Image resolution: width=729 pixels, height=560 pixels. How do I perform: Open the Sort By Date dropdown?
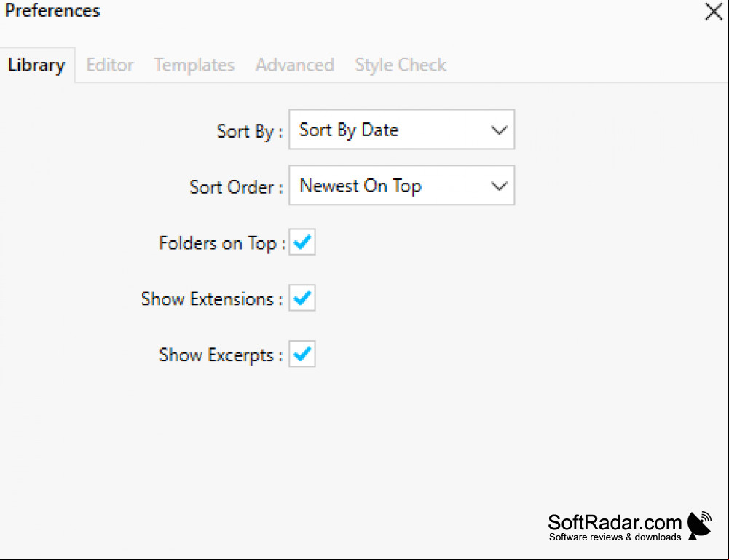[402, 130]
